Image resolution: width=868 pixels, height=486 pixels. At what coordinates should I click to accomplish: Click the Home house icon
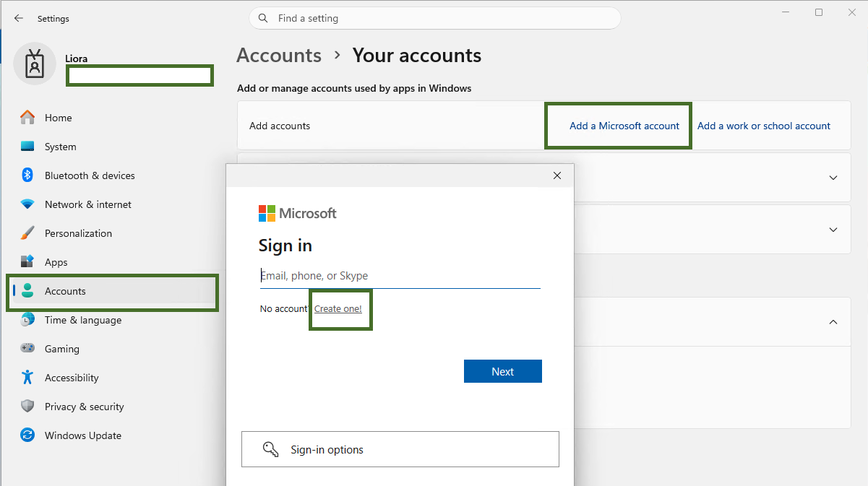click(x=27, y=118)
